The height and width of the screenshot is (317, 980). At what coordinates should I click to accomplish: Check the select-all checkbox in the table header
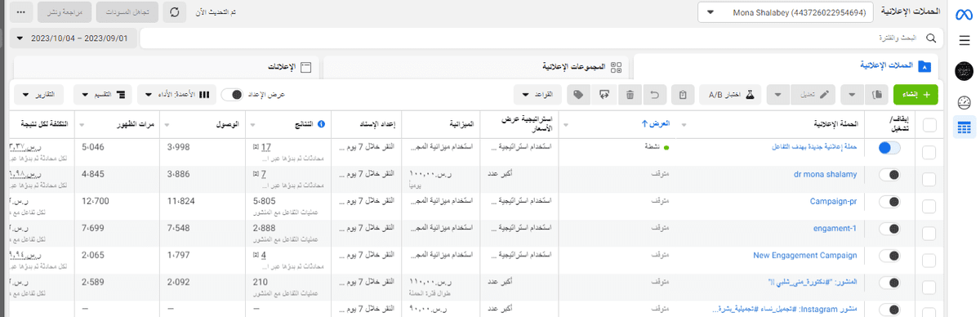[x=929, y=124]
